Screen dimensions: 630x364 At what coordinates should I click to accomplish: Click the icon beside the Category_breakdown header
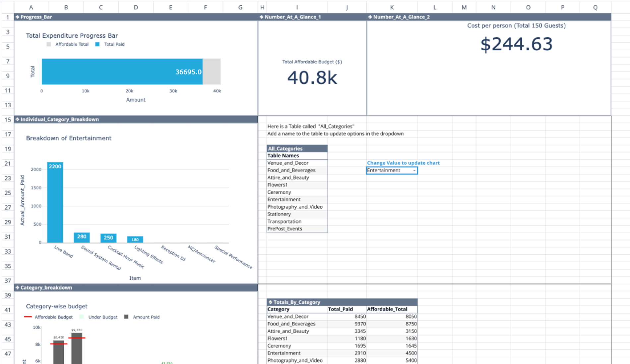tap(17, 287)
